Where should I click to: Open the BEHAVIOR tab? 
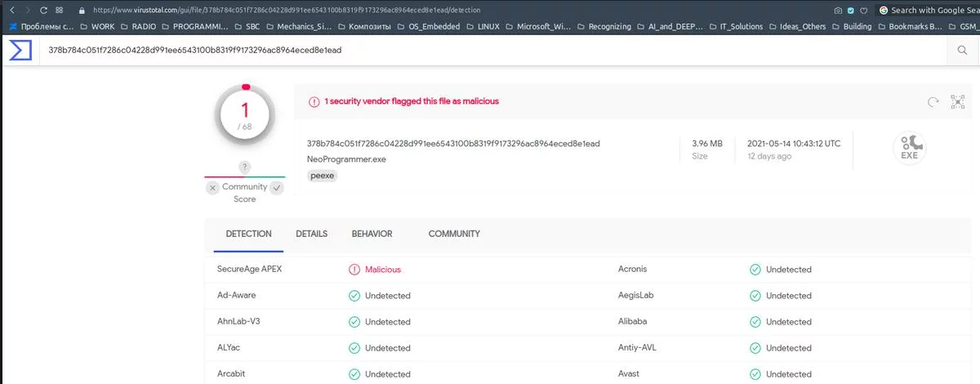[x=372, y=234]
